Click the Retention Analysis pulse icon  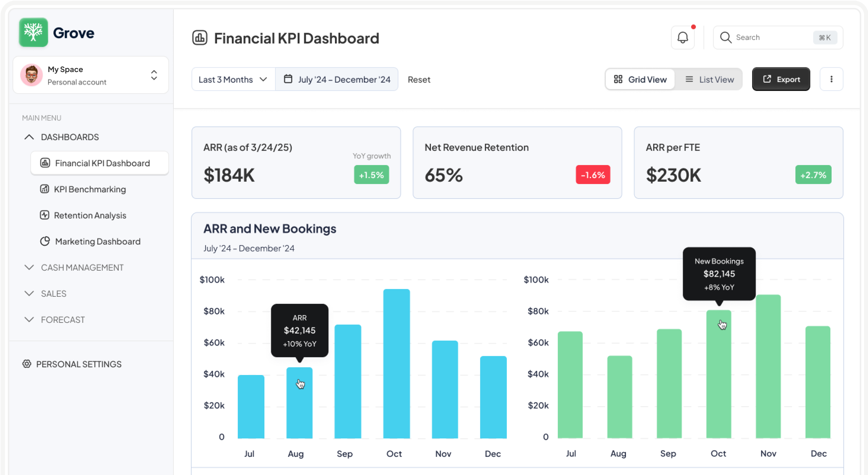44,215
